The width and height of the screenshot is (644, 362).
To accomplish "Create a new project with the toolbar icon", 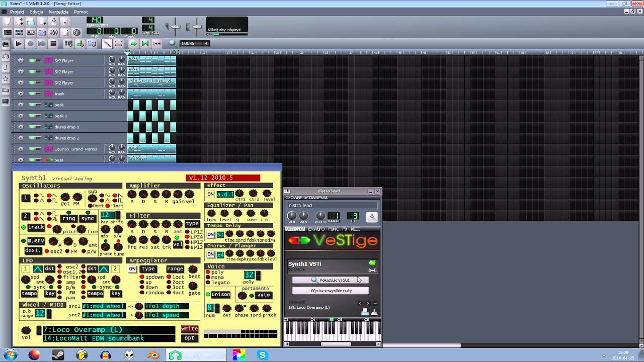I will click(x=7, y=22).
